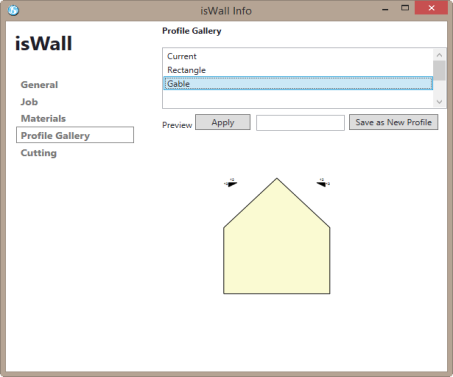The height and width of the screenshot is (377, 453).
Task: Click the isWall app icon in title bar
Action: pyautogui.click(x=13, y=10)
